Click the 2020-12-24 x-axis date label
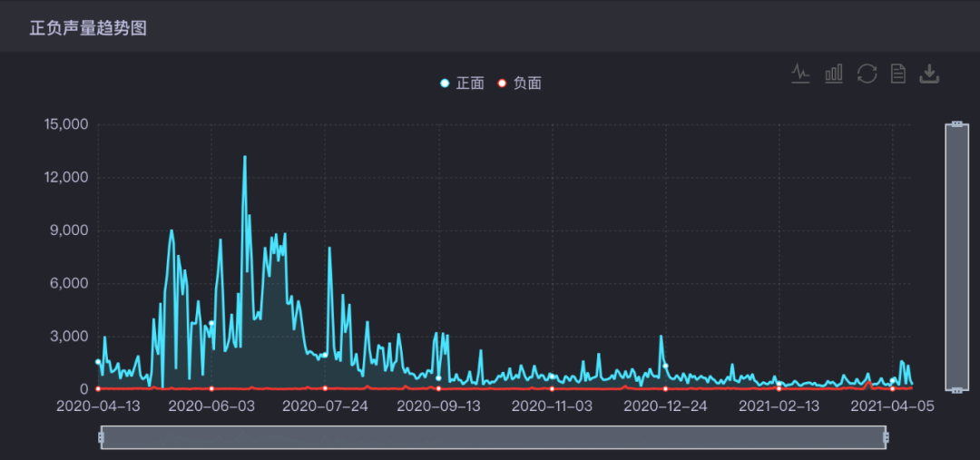Screen dimensions: 980x460 (666, 406)
